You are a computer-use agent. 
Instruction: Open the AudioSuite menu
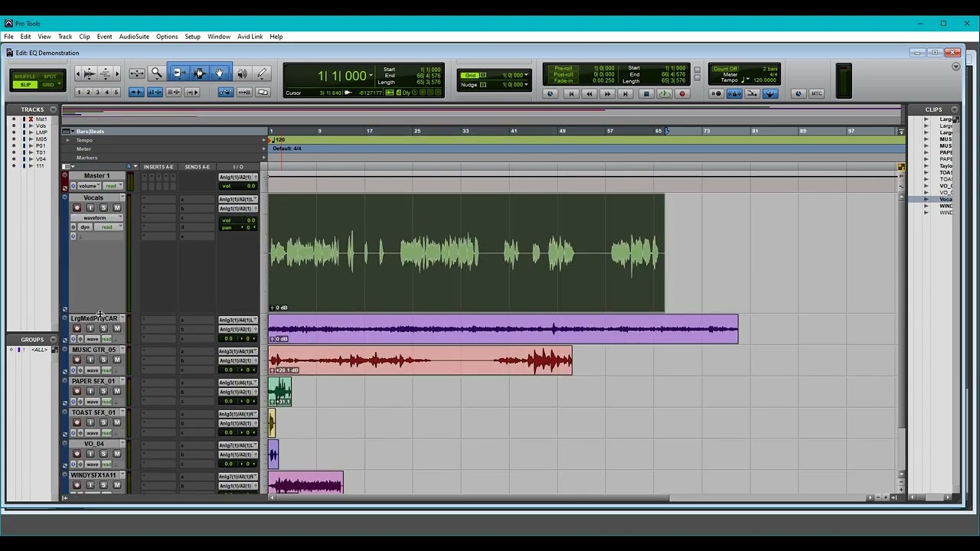(x=134, y=37)
